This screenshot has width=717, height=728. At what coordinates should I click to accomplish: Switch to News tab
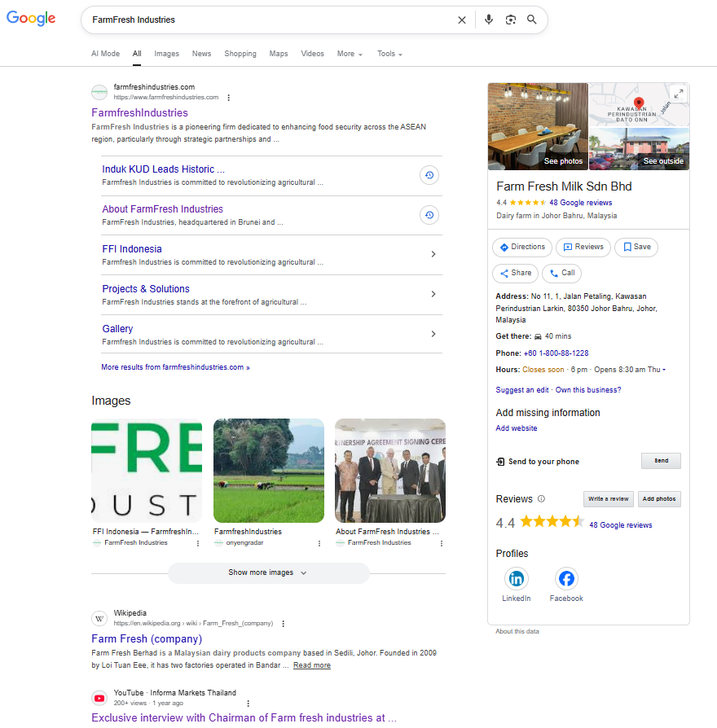click(x=202, y=54)
